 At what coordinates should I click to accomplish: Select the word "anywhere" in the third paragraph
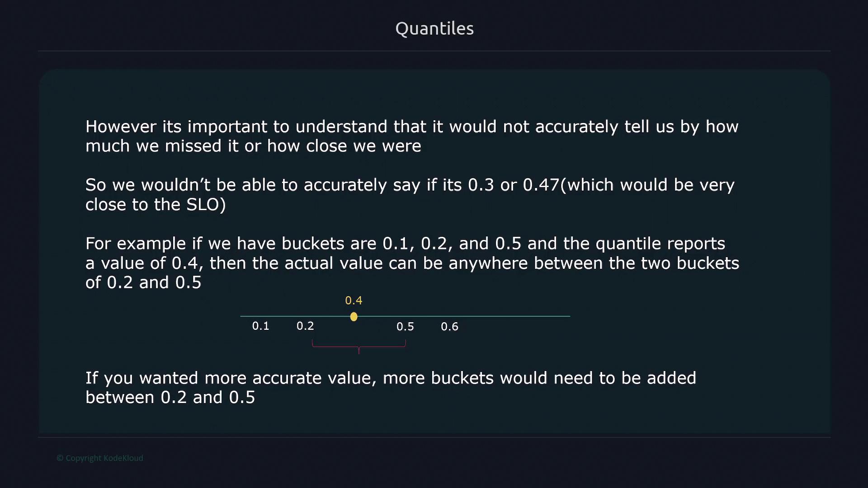pos(488,263)
